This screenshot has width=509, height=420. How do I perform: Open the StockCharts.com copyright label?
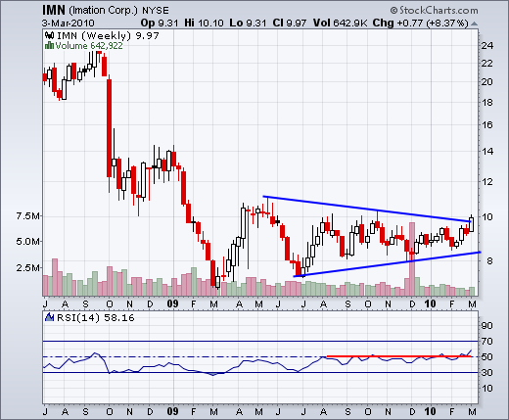(x=434, y=11)
